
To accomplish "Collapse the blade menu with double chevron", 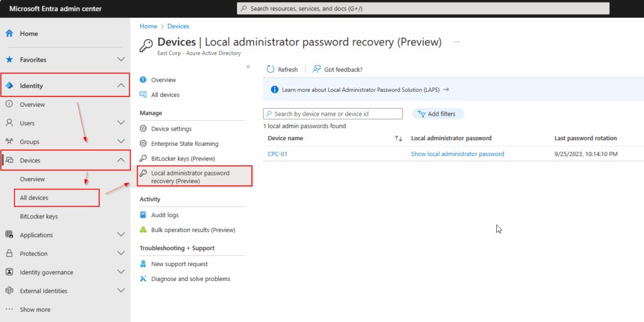I will point(248,67).
